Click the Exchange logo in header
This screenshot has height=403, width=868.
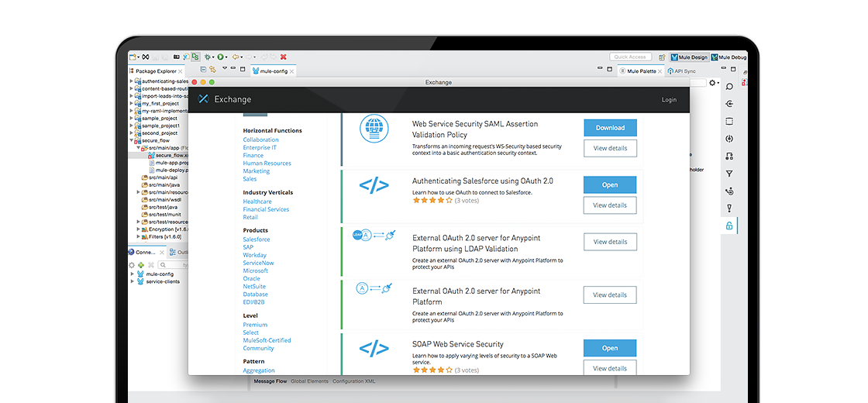[x=203, y=99]
